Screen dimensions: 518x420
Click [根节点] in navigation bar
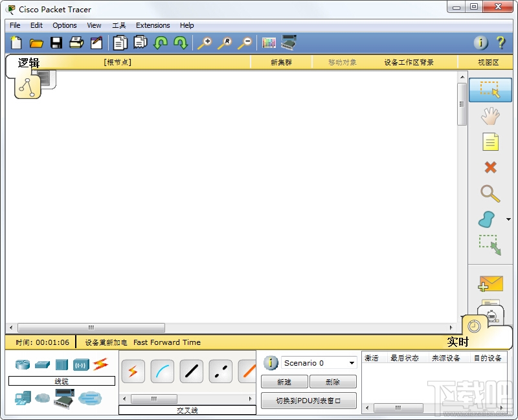click(118, 62)
